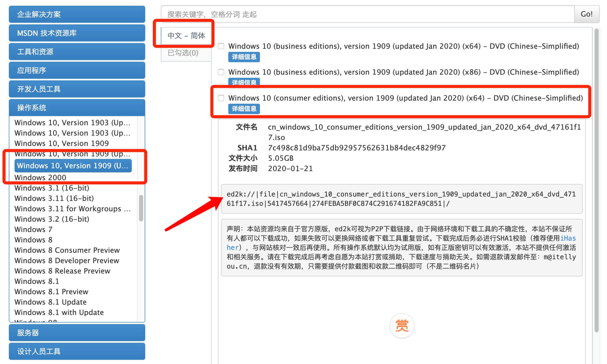The width and height of the screenshot is (607, 364).
Task: Collapse the 操作系统 section
Action: [x=77, y=108]
